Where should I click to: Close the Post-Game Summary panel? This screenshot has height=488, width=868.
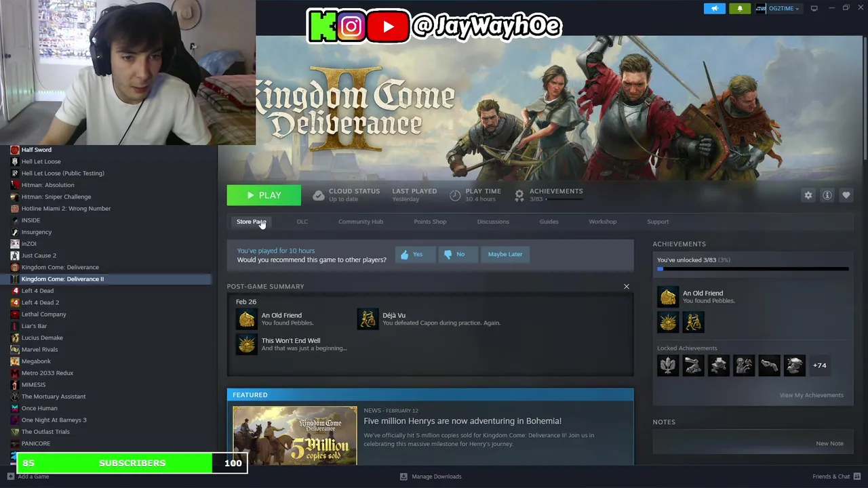tap(627, 287)
